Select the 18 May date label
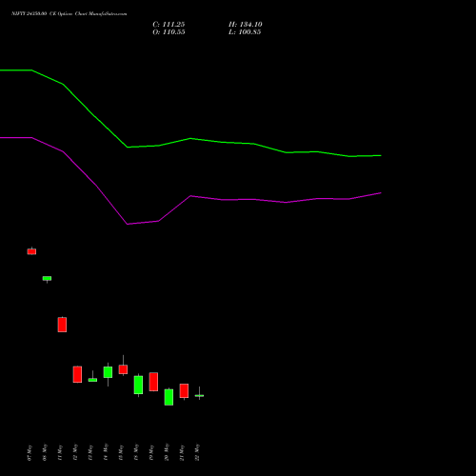476x476 pixels. point(136,453)
